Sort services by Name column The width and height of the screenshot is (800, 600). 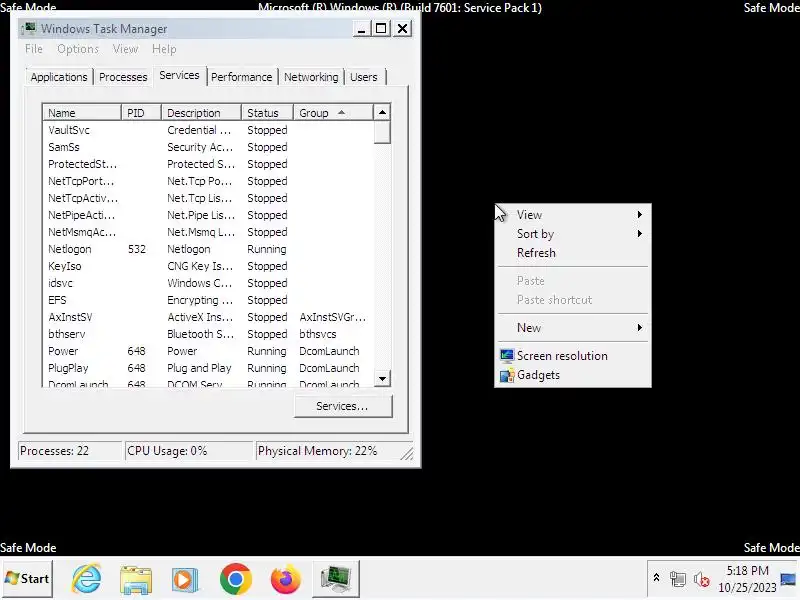pyautogui.click(x=82, y=113)
